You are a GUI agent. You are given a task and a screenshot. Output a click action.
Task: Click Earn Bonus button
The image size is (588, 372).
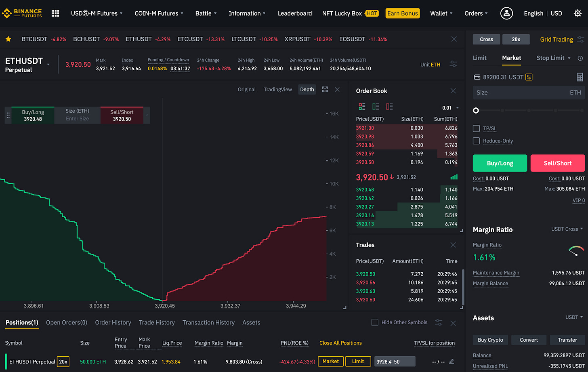403,13
